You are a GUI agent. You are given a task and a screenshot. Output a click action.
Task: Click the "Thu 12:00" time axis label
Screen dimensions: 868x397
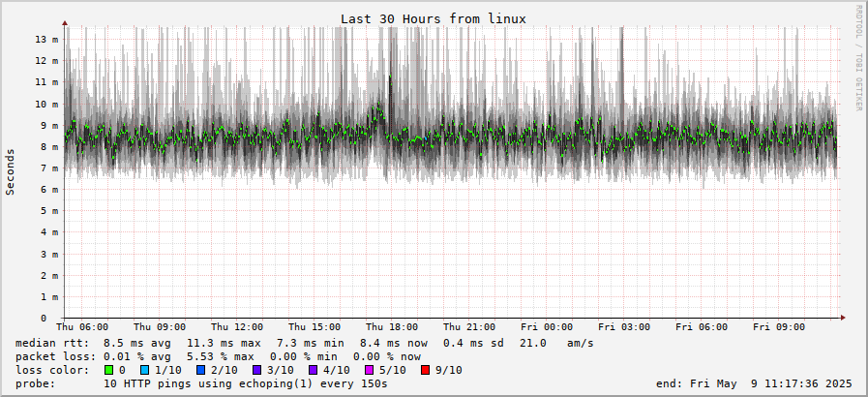tap(237, 327)
